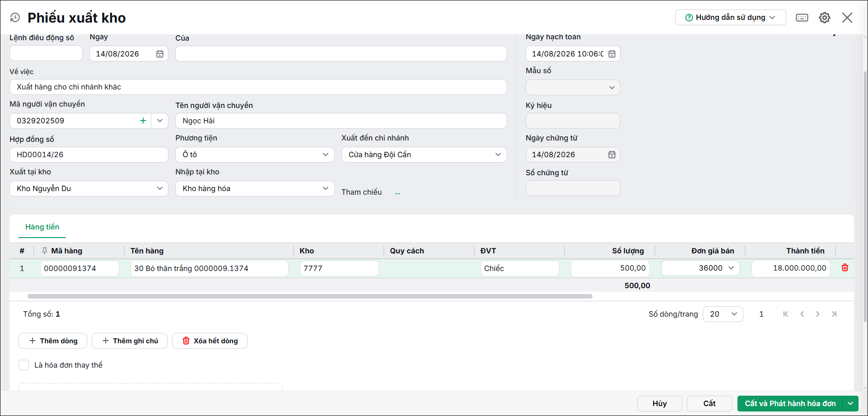
Task: Edit the Ngày 14/08/2026 date field
Action: (129, 54)
